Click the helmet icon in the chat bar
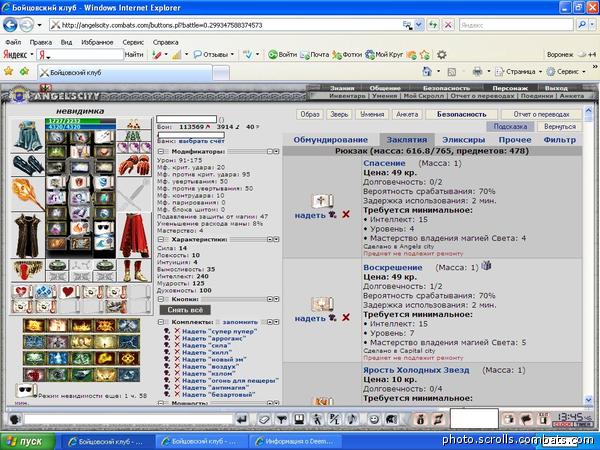 pyautogui.click(x=391, y=420)
